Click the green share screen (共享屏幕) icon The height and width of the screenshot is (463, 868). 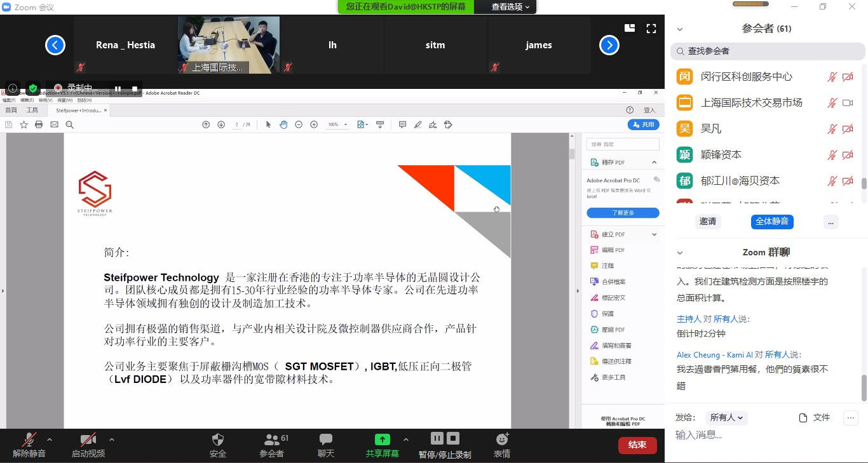pyautogui.click(x=382, y=440)
